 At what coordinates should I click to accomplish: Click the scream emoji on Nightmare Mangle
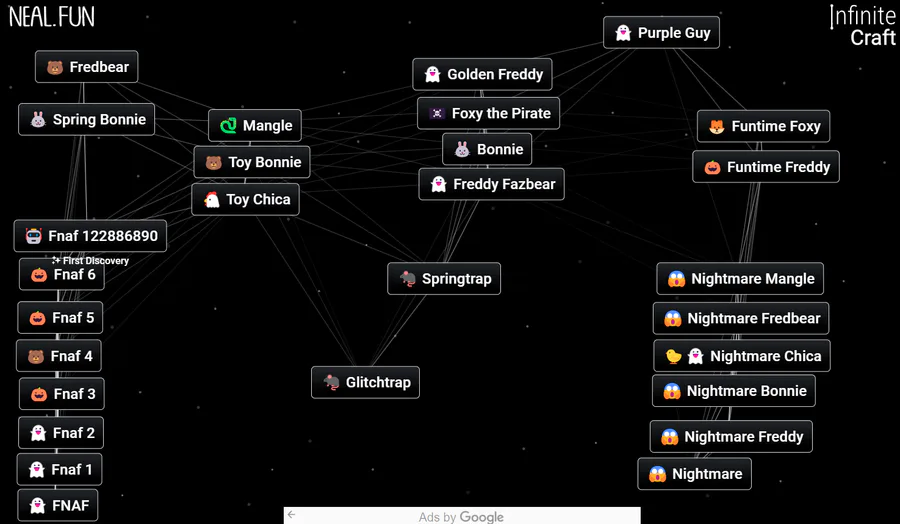coord(676,279)
